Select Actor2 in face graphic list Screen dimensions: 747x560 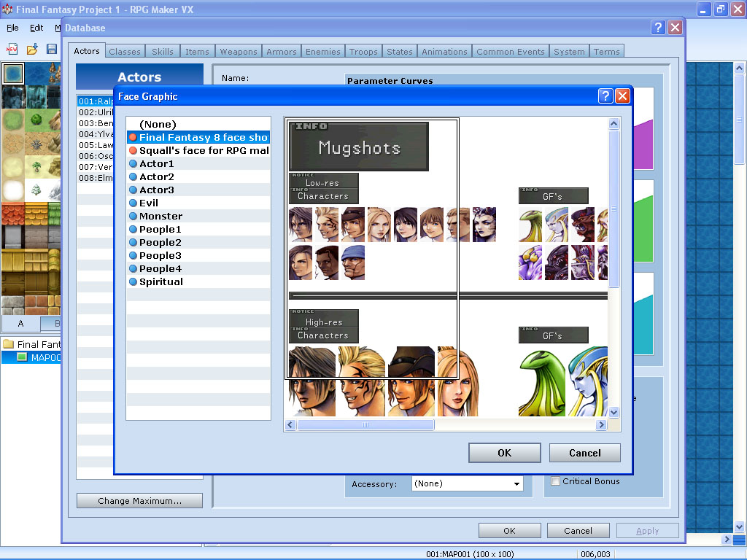coord(198,176)
